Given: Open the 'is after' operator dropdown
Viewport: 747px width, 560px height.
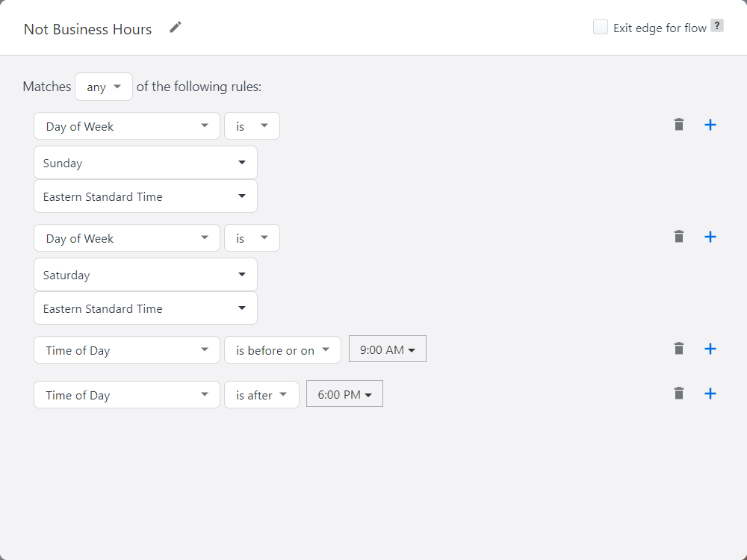Looking at the screenshot, I should coord(261,395).
